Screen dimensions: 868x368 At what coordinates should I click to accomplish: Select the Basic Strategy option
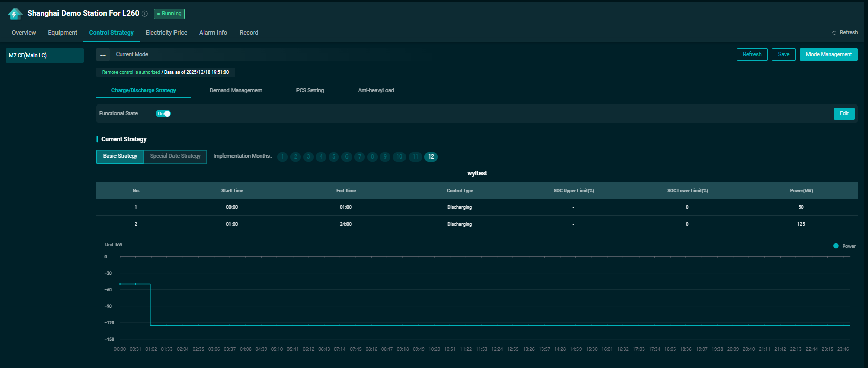click(x=120, y=156)
